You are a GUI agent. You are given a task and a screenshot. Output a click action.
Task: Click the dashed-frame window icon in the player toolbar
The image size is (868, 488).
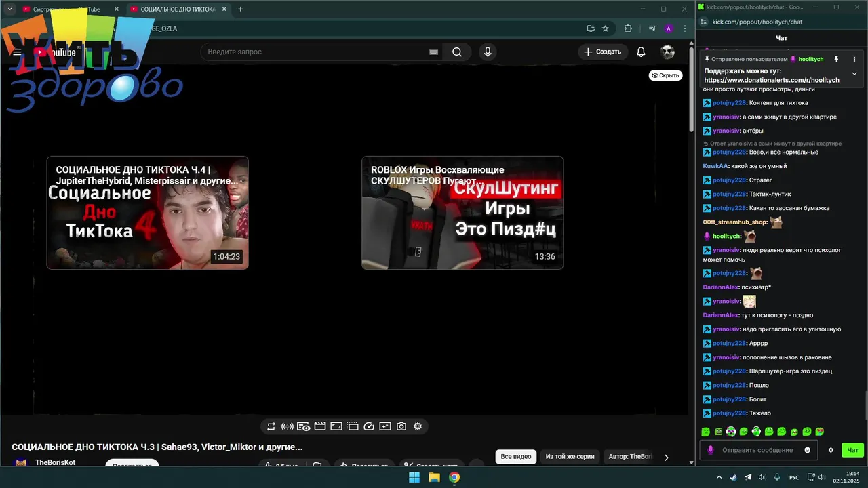point(353,426)
